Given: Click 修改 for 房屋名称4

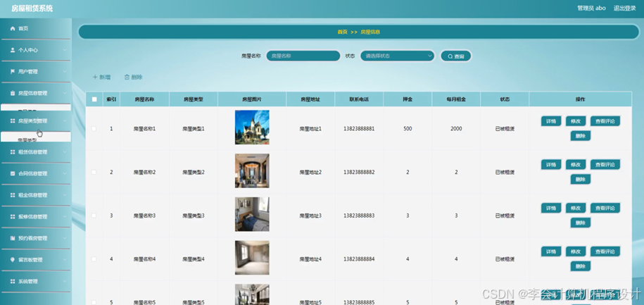Looking at the screenshot, I should click(x=576, y=251).
